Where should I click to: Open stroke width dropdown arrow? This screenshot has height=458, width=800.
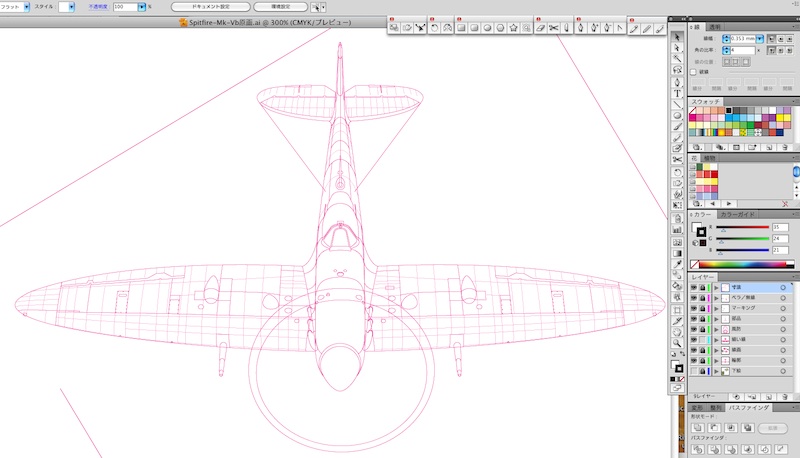(760, 39)
